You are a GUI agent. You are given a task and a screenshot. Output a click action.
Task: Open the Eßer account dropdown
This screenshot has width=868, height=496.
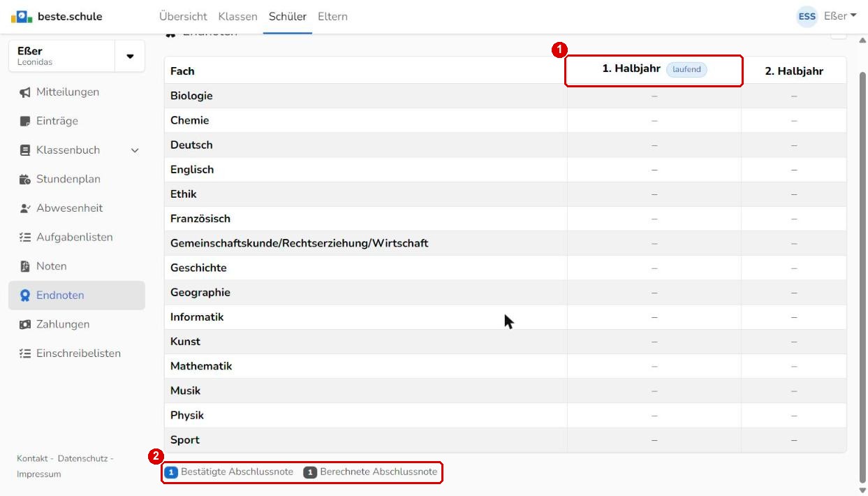[840, 16]
